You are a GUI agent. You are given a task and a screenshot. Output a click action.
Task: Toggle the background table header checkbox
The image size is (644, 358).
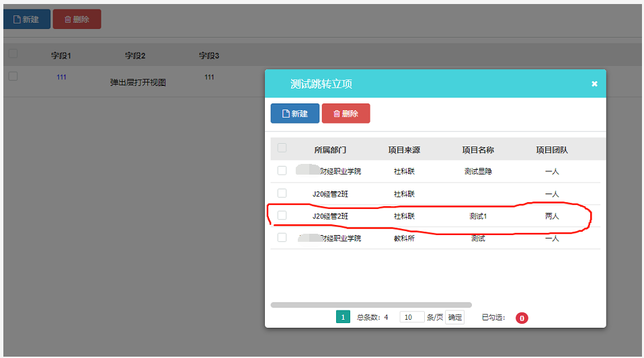13,53
